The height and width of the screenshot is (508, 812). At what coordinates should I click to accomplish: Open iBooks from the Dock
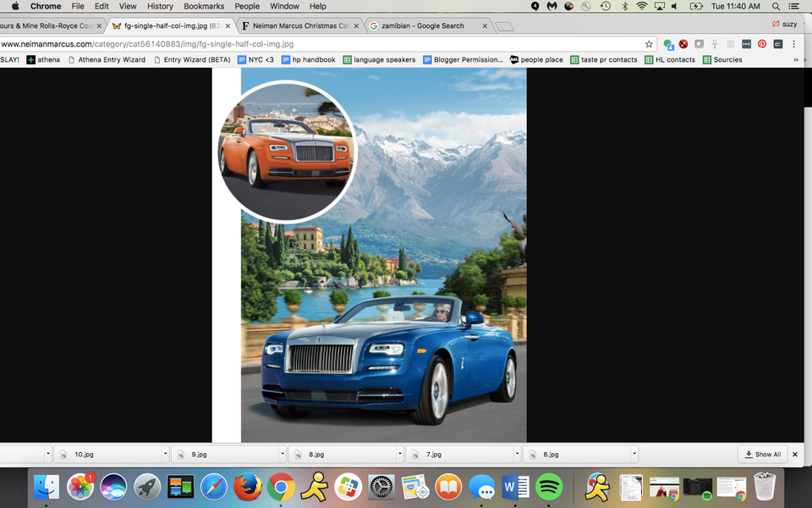(x=448, y=487)
